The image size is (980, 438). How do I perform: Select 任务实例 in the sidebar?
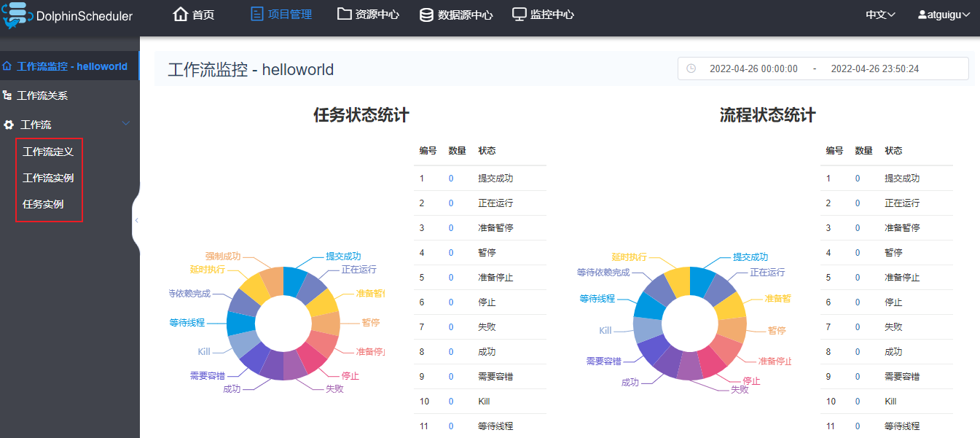[43, 204]
